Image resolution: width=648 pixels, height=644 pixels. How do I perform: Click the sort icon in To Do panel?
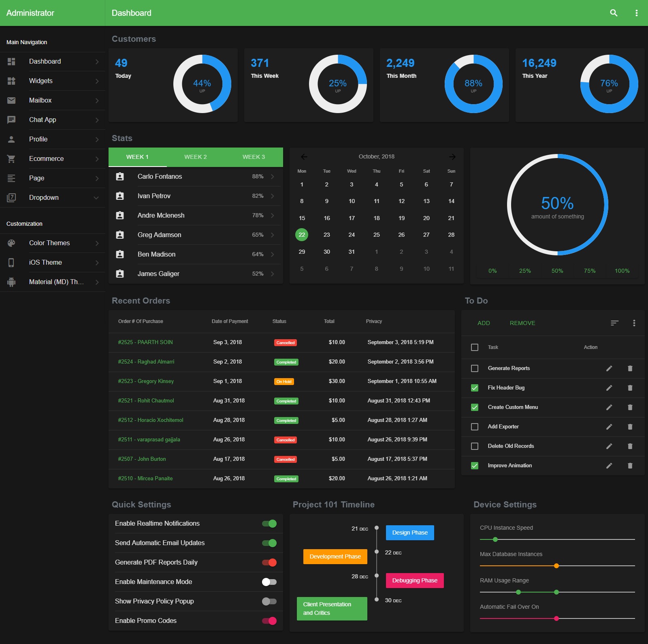click(614, 323)
